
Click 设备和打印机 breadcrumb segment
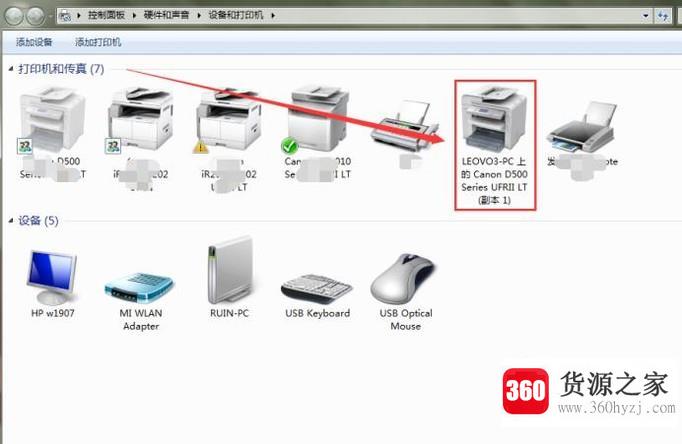236,15
